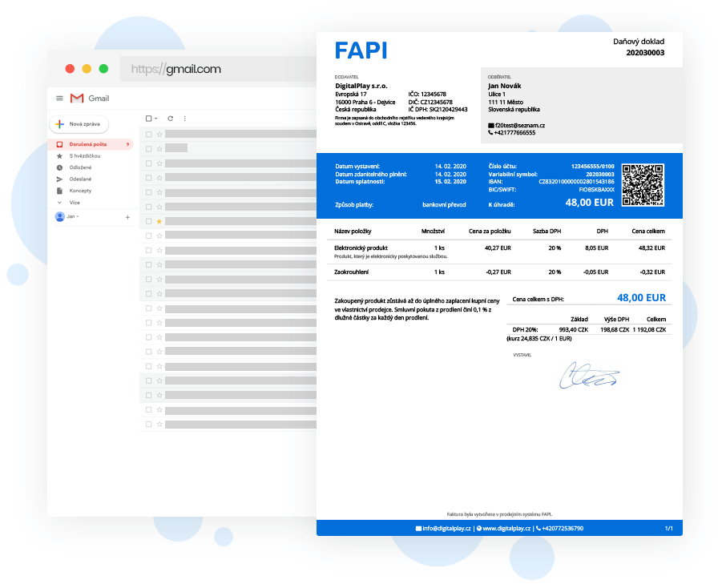Image resolution: width=718 pixels, height=588 pixels.
Task: Click the send arrow icon beside Odeslané
Action: (x=59, y=179)
